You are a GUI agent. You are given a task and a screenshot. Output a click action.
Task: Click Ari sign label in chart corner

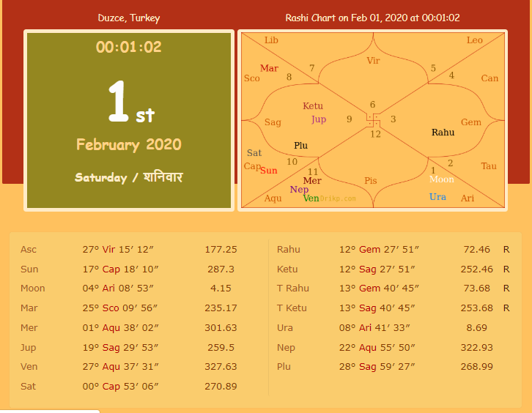(468, 198)
